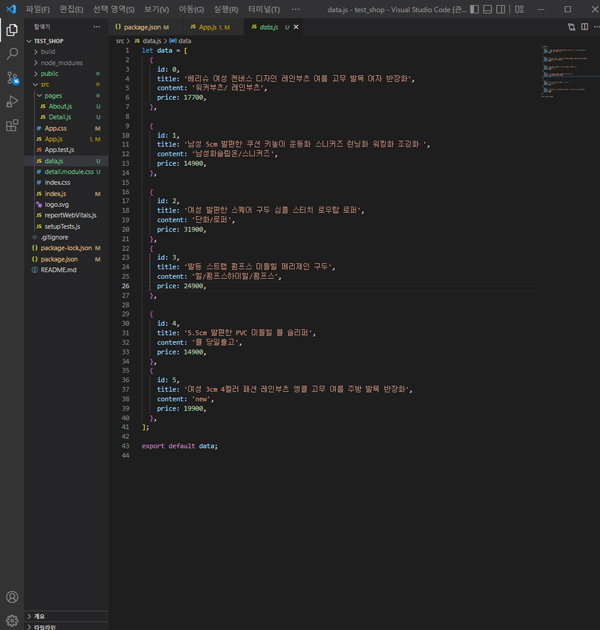Open README.md in the explorer
The image size is (600, 630).
coord(66,270)
